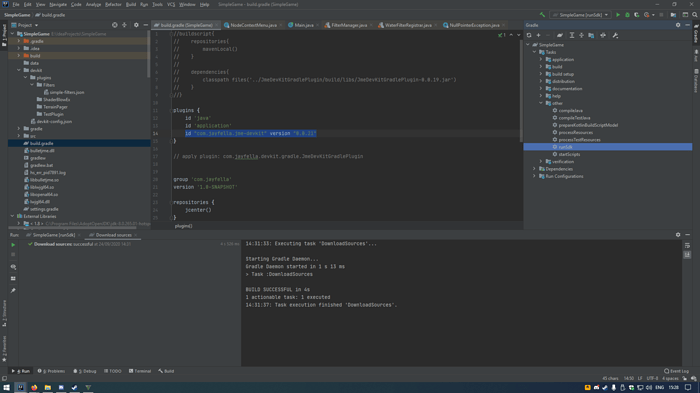Screen dimensions: 700x393
Task: Reload all Gradle projects icon
Action: coord(529,35)
